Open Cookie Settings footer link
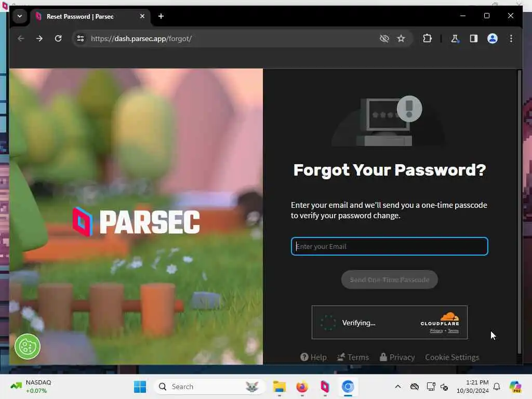This screenshot has width=532, height=399. point(452,357)
